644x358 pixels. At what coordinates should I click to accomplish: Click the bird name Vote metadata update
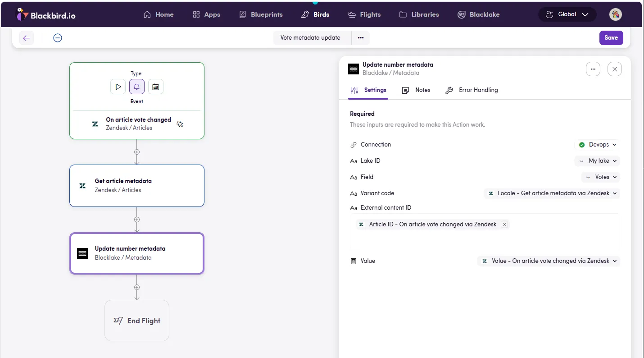coord(310,38)
